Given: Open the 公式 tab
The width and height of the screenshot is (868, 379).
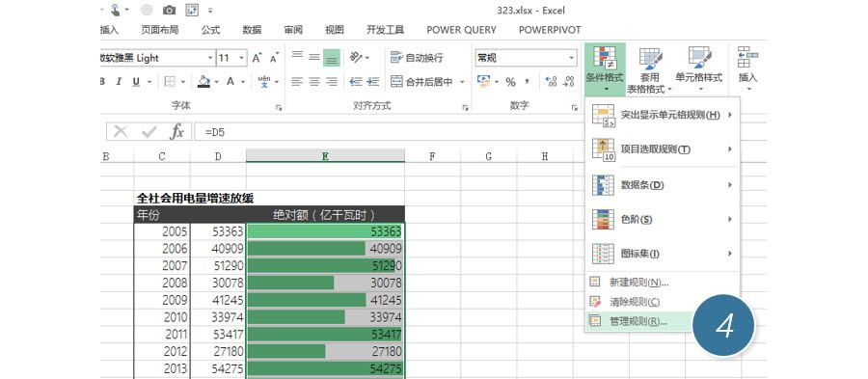Looking at the screenshot, I should [210, 30].
